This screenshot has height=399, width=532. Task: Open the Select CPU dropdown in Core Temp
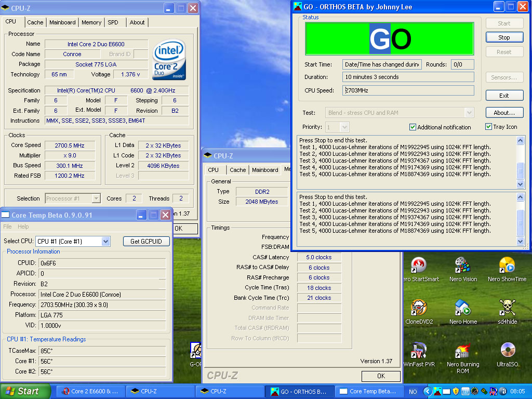(105, 241)
